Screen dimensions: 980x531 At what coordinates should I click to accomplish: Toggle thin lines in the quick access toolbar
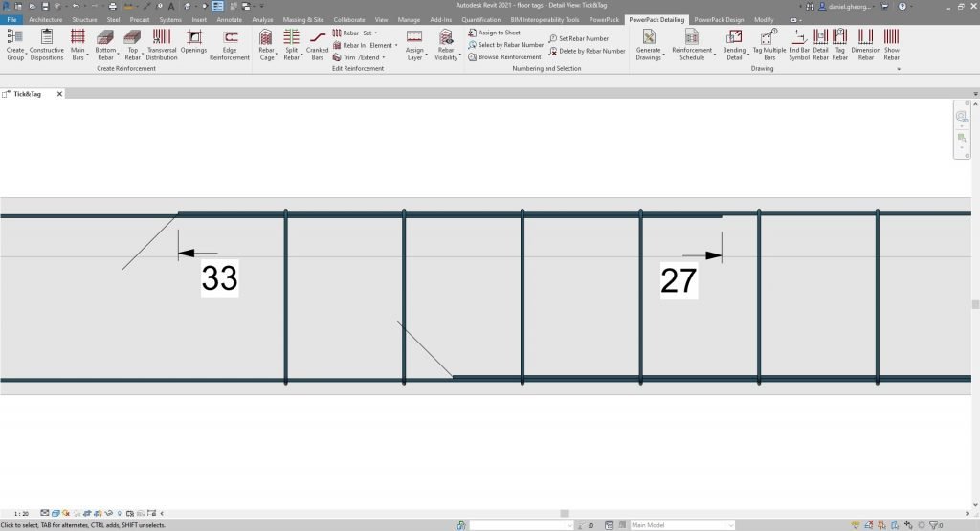(217, 7)
